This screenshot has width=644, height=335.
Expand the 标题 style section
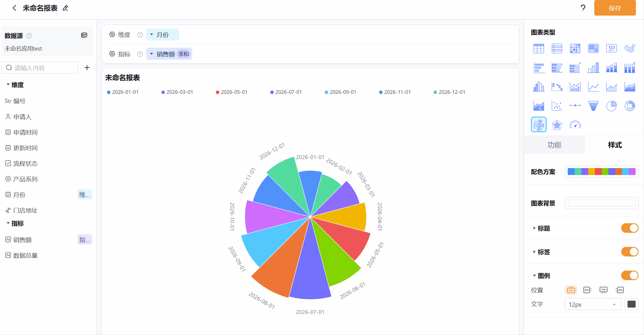coord(534,228)
